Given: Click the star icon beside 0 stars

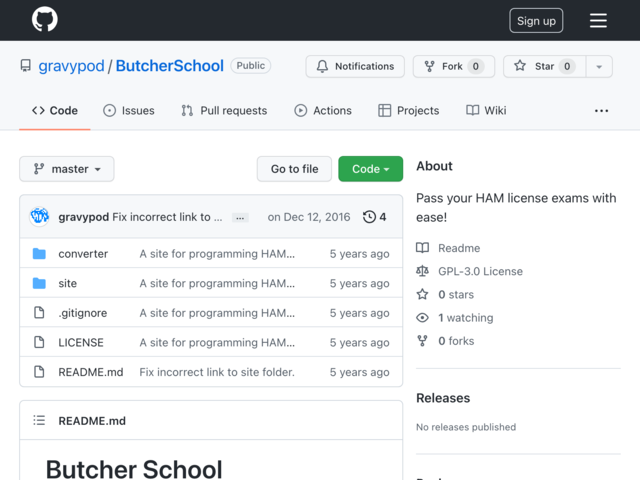Looking at the screenshot, I should (x=422, y=294).
